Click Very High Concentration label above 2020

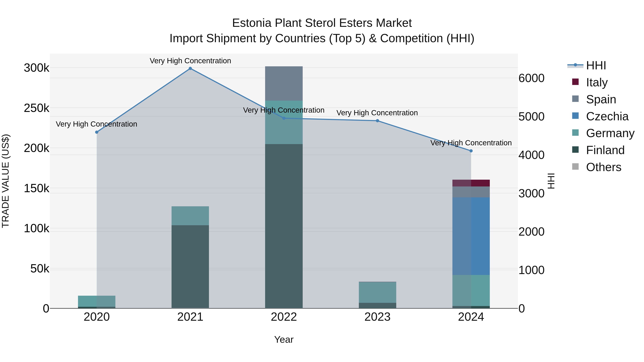click(96, 124)
